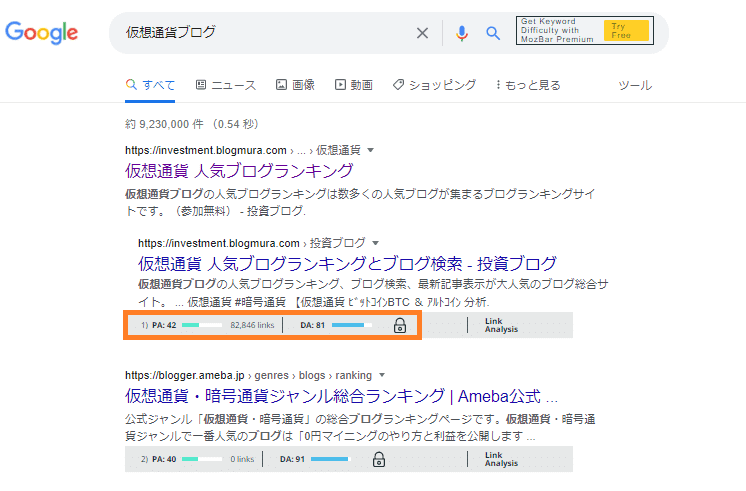The image size is (746, 491).
Task: Click 0 links in the second MozBar row
Action: 242,459
